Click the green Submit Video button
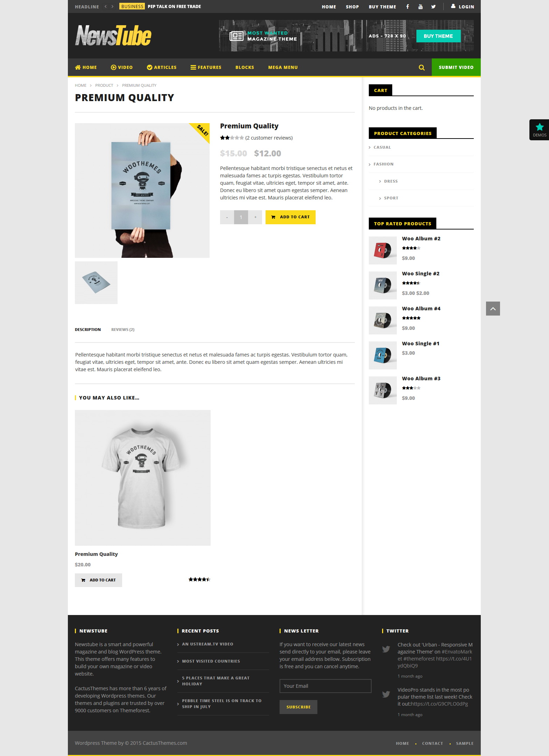 [456, 67]
